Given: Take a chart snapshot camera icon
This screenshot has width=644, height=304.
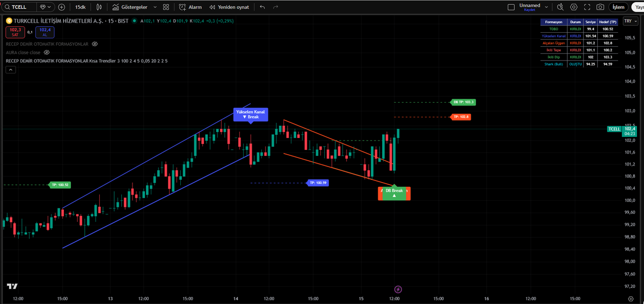Looking at the screenshot, I should (600, 7).
